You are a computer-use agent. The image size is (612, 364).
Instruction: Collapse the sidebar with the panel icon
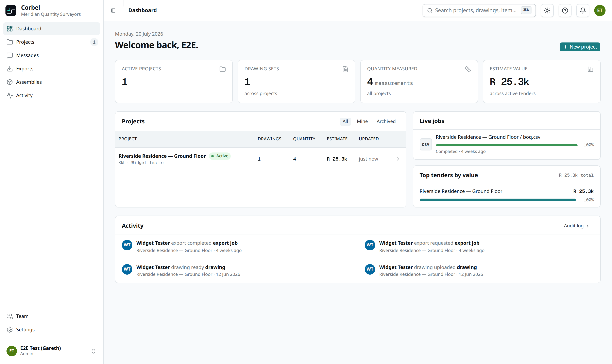point(113,11)
